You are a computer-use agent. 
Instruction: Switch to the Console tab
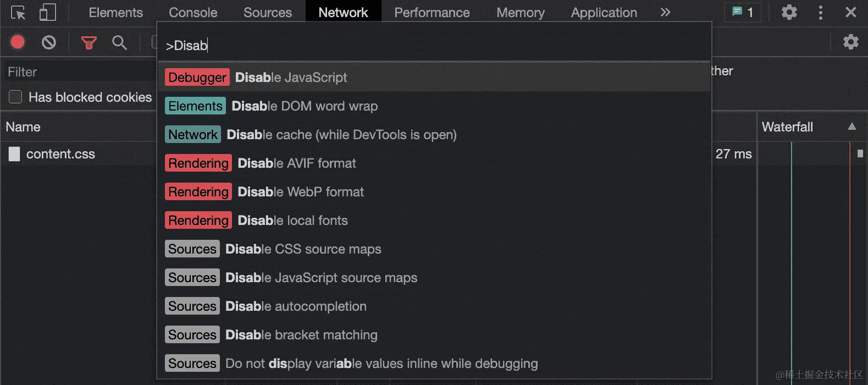coord(193,13)
